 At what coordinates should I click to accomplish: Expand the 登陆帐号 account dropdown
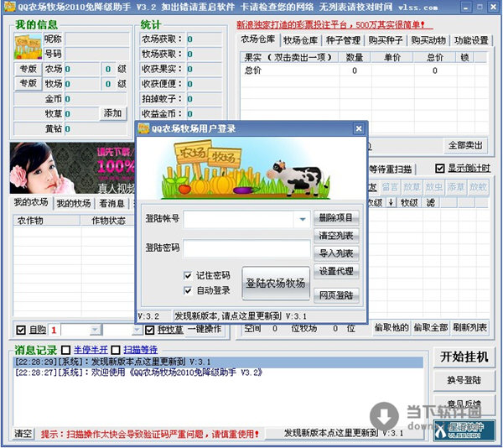(302, 219)
